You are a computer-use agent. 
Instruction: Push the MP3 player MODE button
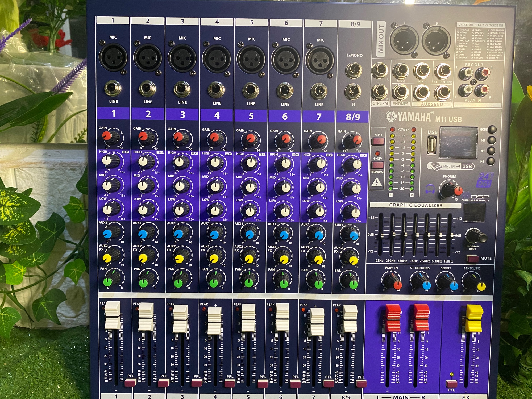coord(492,130)
